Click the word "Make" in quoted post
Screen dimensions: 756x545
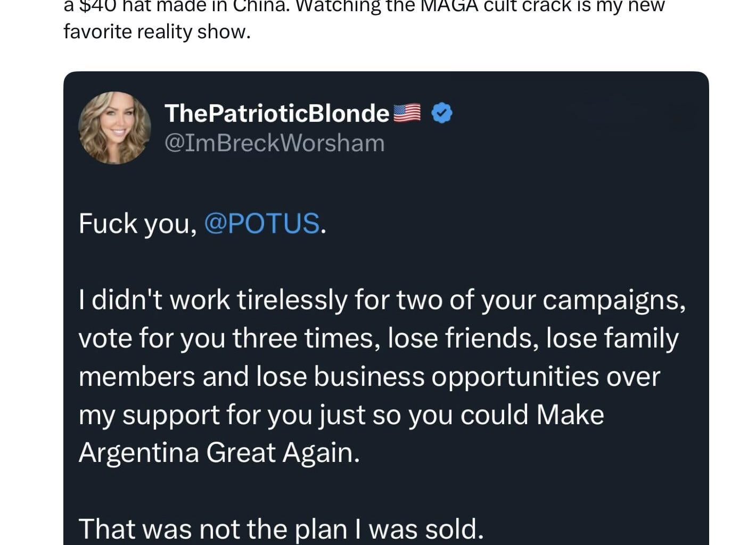(570, 415)
